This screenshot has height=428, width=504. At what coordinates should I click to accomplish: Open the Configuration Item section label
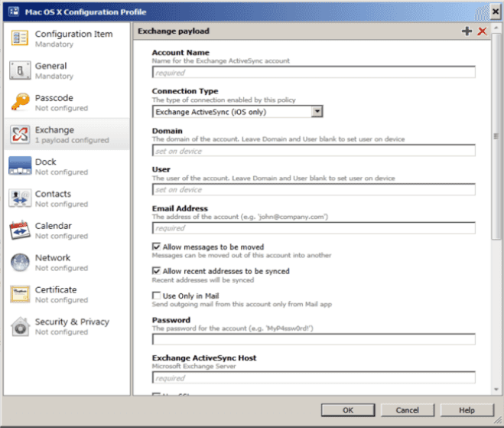(74, 34)
